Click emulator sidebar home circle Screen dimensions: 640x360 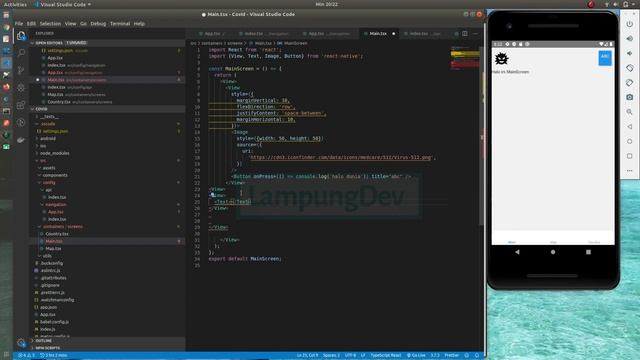click(x=629, y=141)
